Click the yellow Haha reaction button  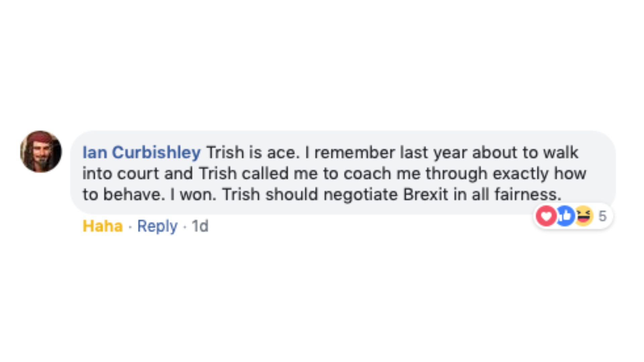click(x=103, y=226)
